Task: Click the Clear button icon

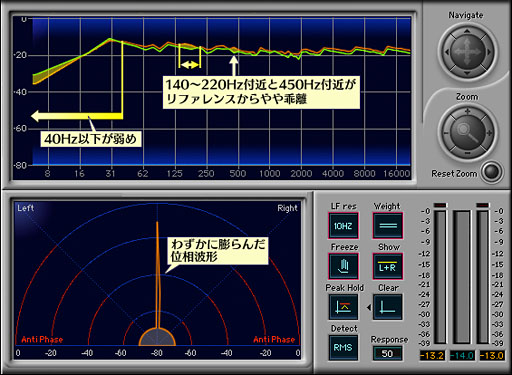Action: pyautogui.click(x=387, y=307)
